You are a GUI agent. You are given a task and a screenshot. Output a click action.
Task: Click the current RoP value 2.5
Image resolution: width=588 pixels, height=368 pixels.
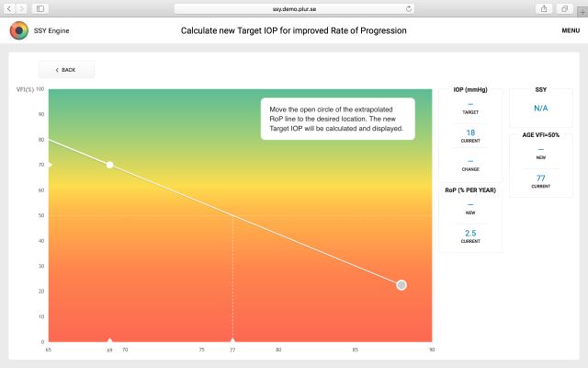(470, 233)
